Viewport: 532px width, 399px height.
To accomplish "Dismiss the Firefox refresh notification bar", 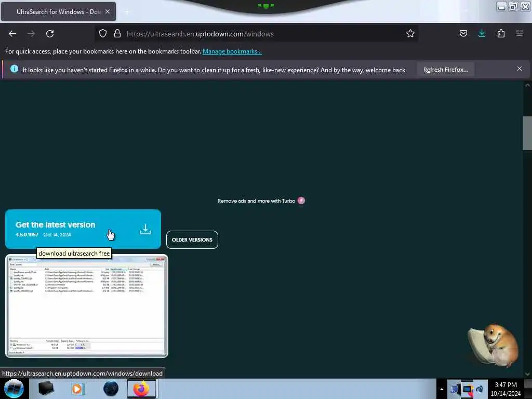I will pos(519,69).
